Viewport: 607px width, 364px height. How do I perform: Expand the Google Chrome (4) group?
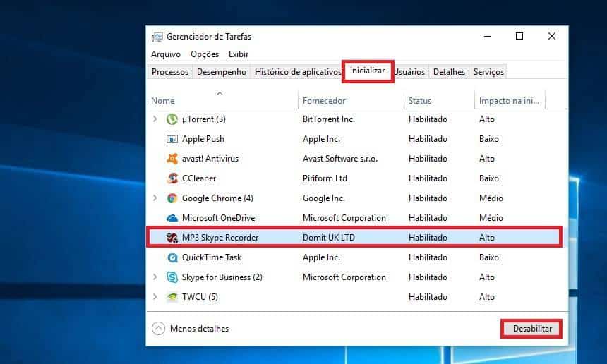[x=155, y=198]
